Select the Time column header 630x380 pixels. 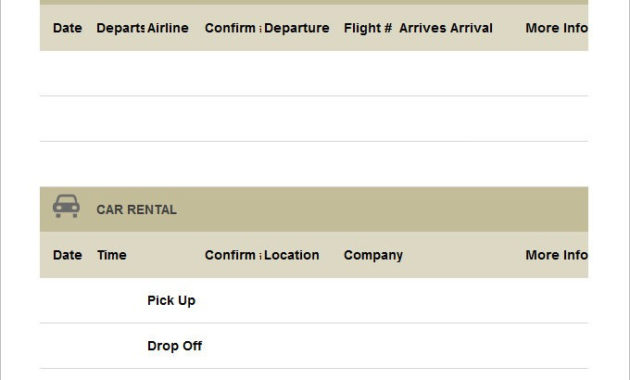pyautogui.click(x=112, y=255)
